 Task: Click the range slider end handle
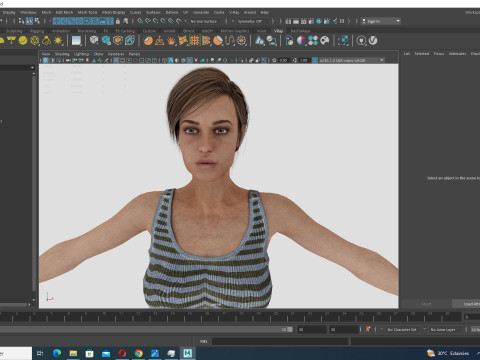290,329
